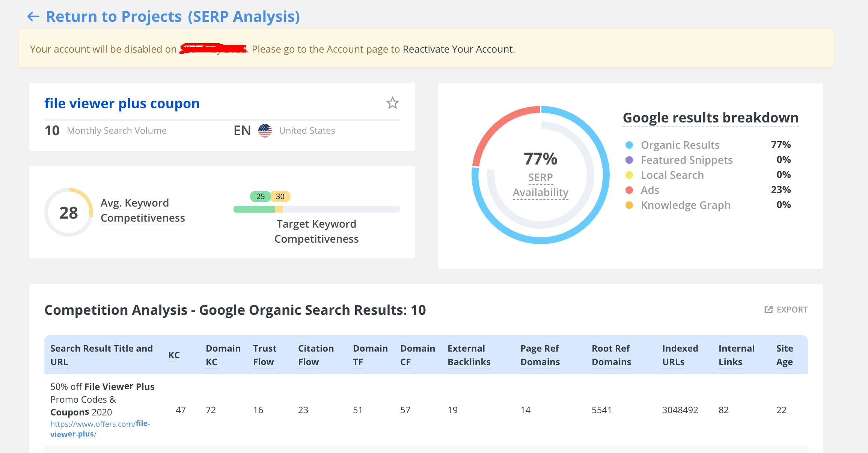Click the Avg. Keyword Competitiveness label

tap(143, 210)
